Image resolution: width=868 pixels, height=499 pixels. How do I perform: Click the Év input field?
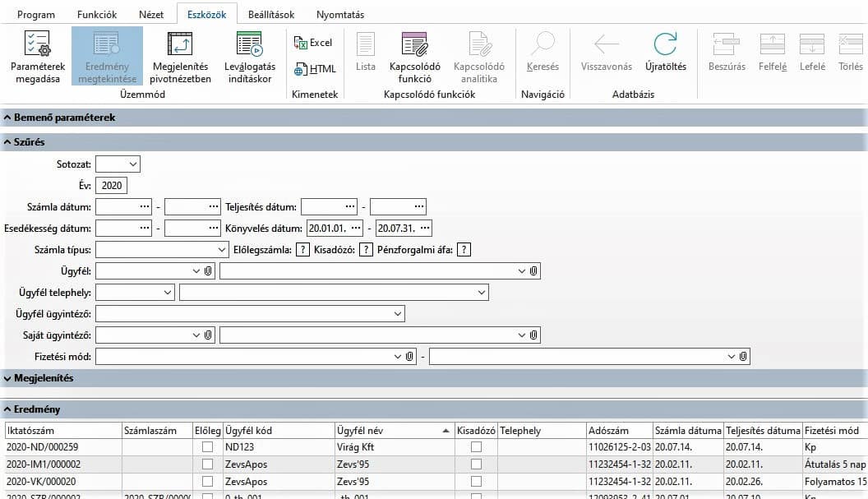[x=111, y=186]
